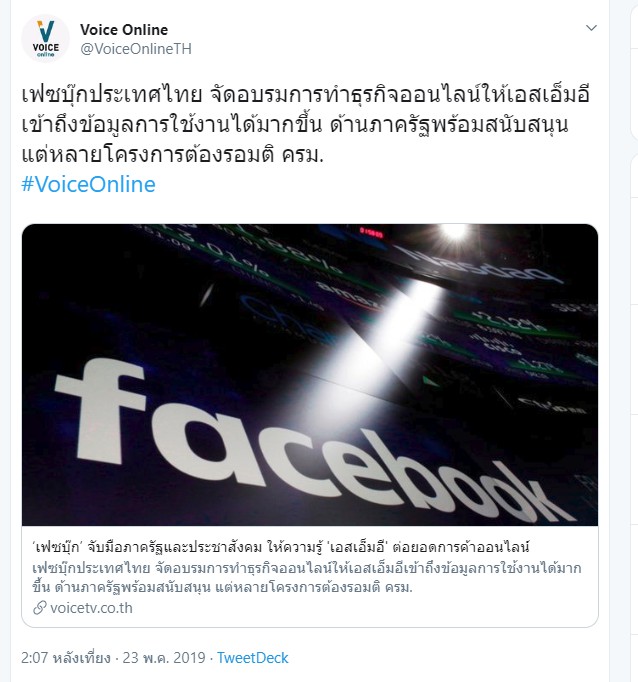Click the bright spotlight in the card image

pos(454,231)
